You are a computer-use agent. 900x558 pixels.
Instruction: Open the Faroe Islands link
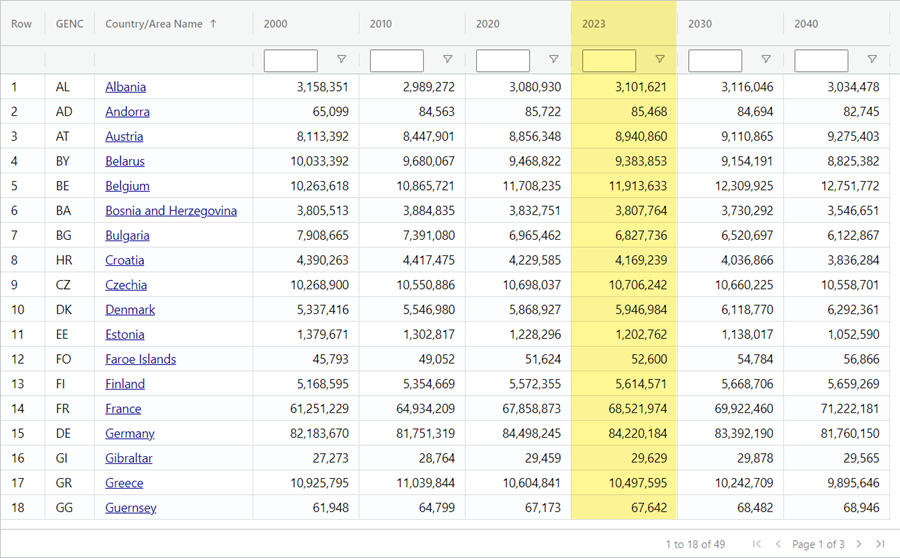[x=141, y=359]
